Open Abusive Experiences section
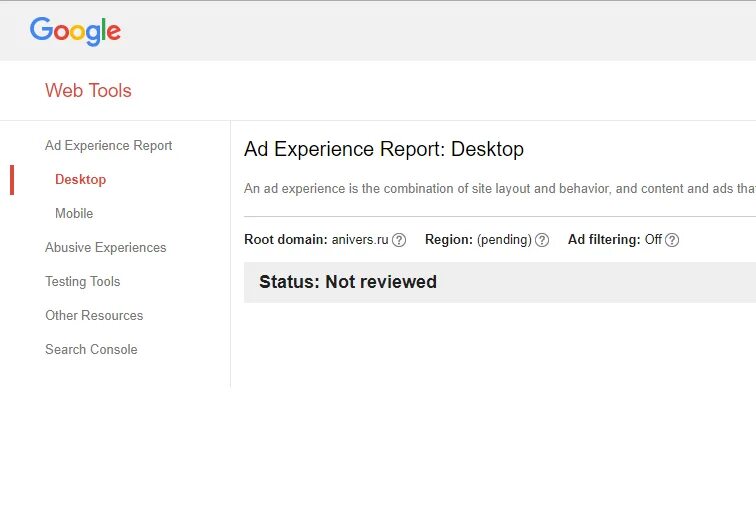 tap(106, 247)
